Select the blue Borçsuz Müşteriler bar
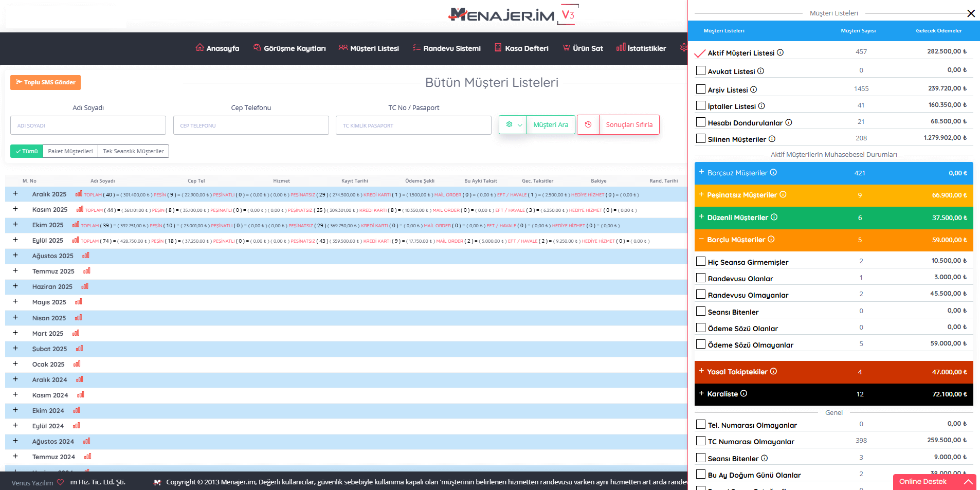Screen dimensions: 980x490 [833, 173]
